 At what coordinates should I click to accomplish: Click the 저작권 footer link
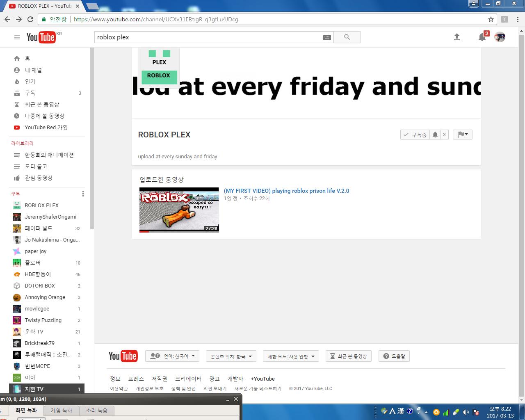[x=160, y=379]
